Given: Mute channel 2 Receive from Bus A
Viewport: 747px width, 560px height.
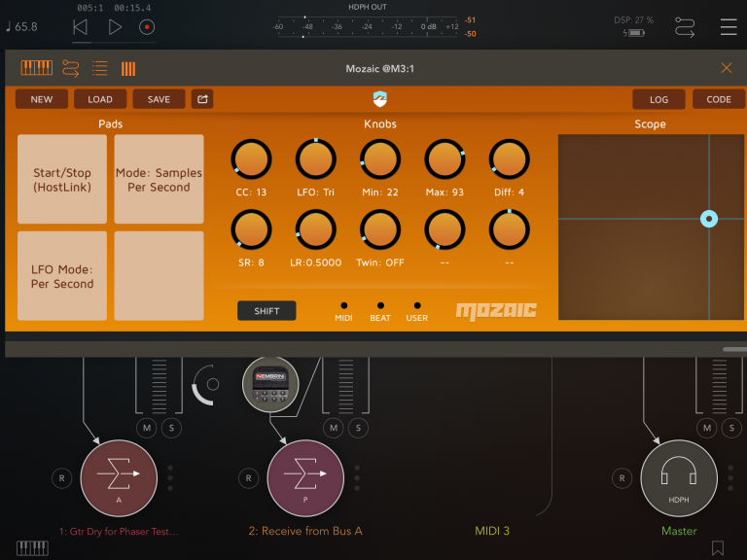Looking at the screenshot, I should click(334, 428).
